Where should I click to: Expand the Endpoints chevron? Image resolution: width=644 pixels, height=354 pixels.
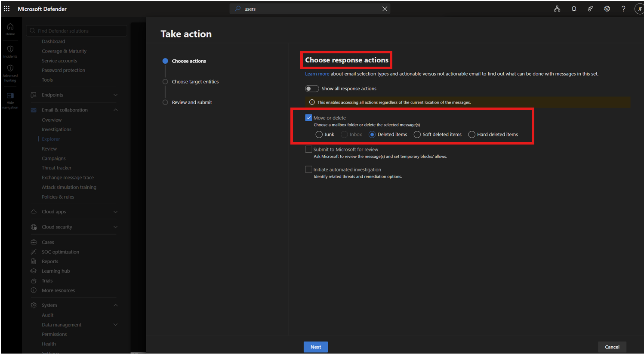pos(115,95)
